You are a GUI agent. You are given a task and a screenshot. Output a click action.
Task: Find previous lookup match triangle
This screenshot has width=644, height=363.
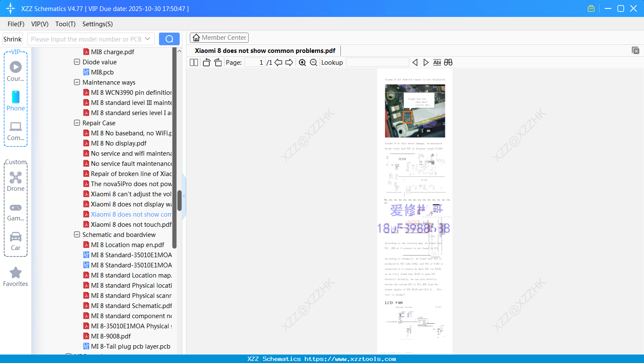click(415, 63)
